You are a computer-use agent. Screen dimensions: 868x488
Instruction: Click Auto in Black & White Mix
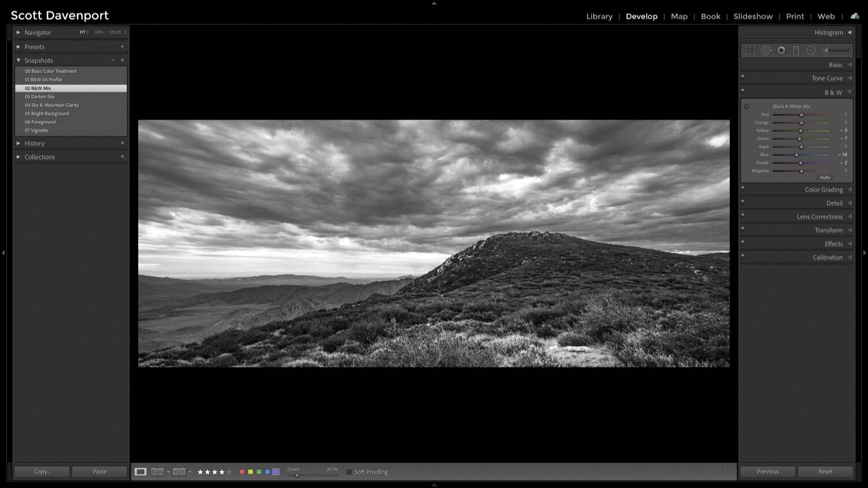point(825,178)
